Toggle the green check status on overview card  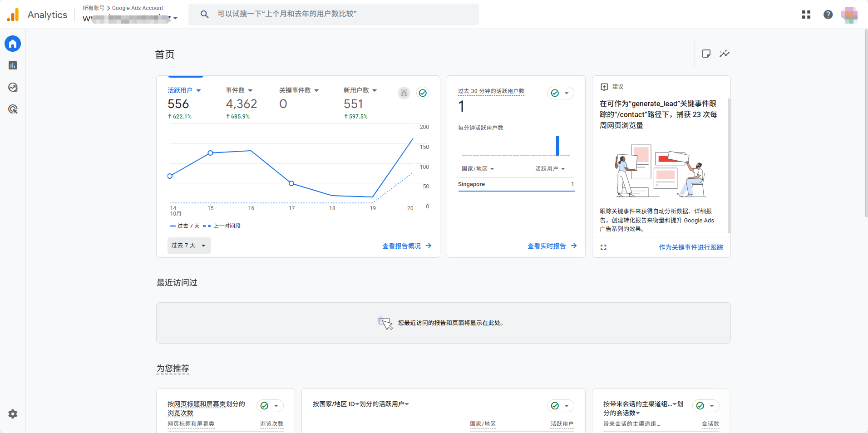coord(423,93)
